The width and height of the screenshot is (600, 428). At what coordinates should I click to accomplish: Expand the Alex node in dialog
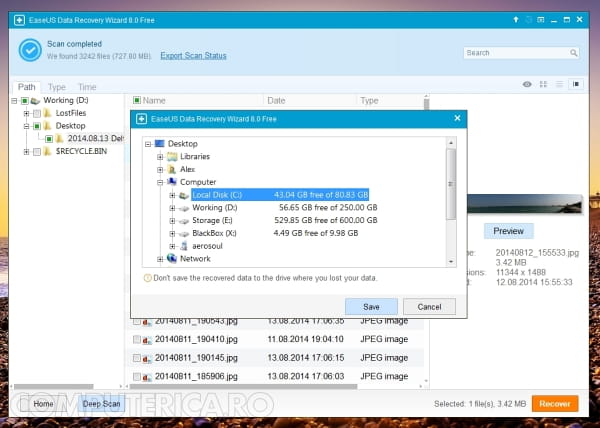tap(160, 169)
